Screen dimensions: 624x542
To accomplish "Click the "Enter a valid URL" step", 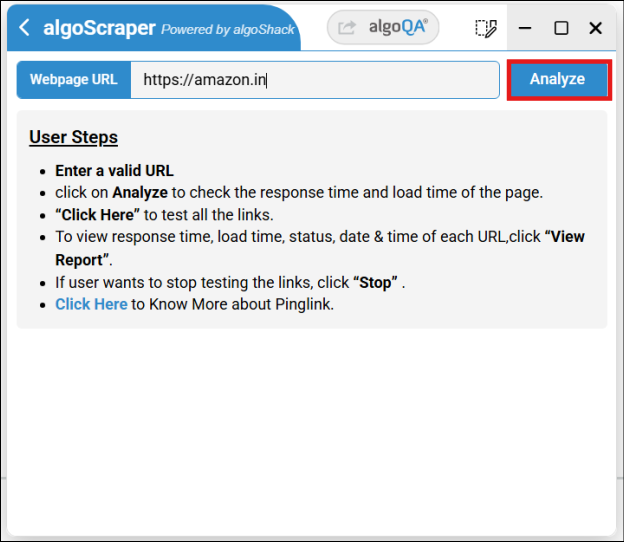I will coord(114,171).
